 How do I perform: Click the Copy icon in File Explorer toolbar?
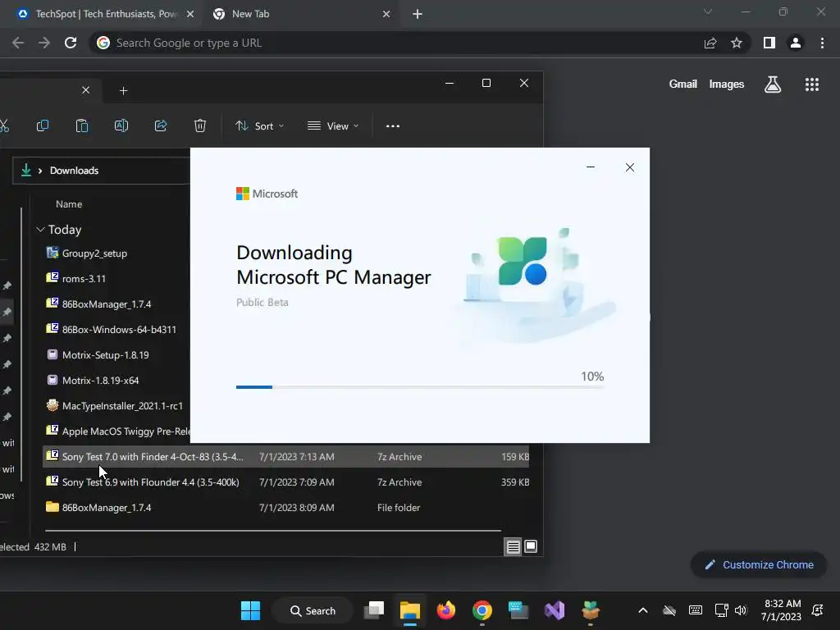click(x=43, y=126)
